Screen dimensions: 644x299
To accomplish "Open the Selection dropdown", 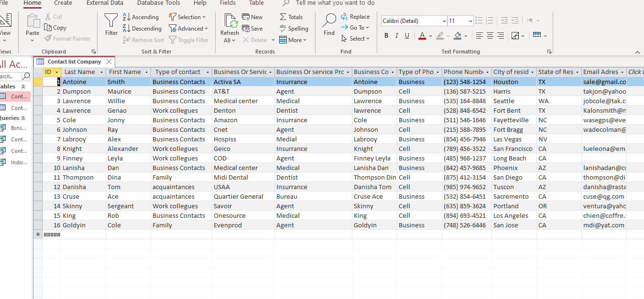I will click(187, 17).
